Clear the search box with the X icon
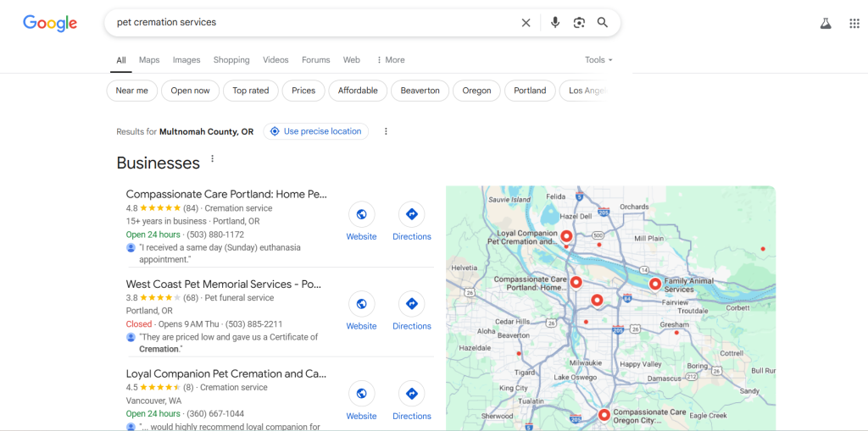This screenshot has width=868, height=431. (x=526, y=23)
